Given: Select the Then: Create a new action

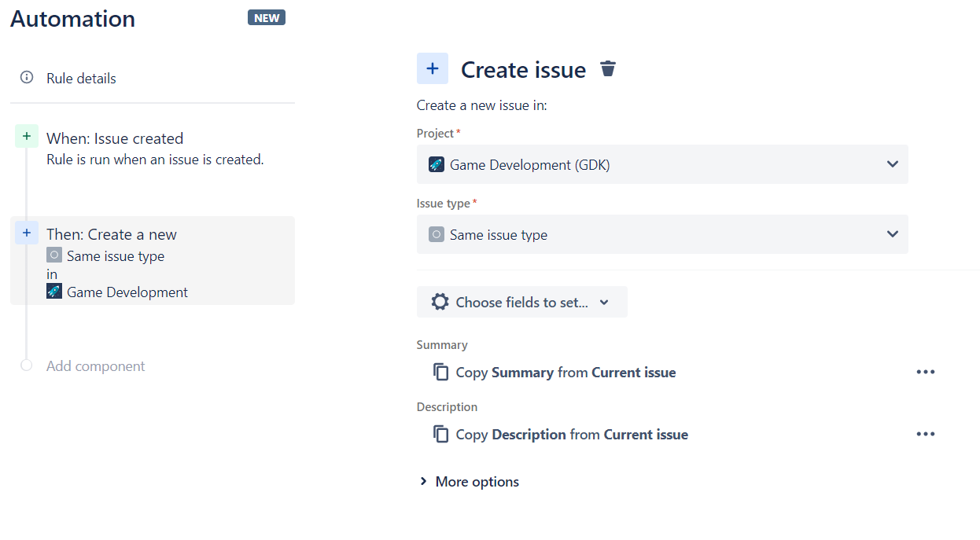Looking at the screenshot, I should [153, 261].
